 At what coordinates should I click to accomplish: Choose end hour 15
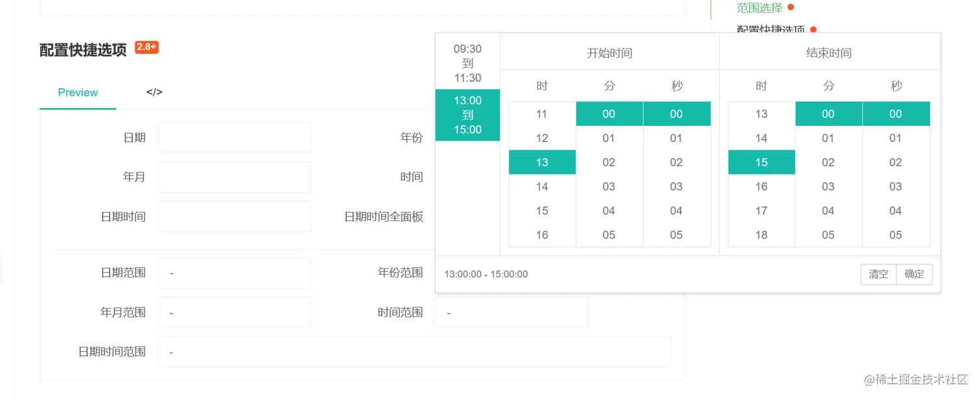click(x=762, y=163)
